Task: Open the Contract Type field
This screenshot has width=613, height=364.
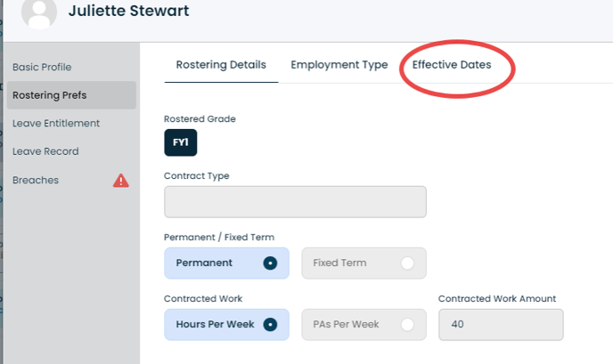Action: pos(295,202)
